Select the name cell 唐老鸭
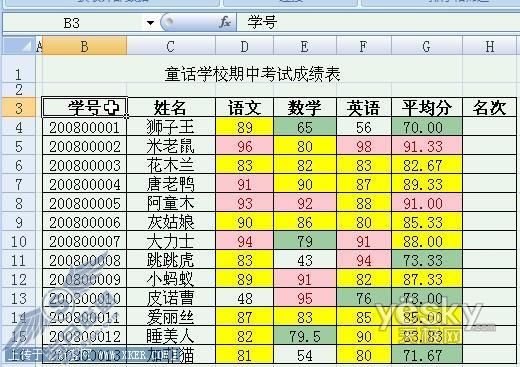520x367 pixels. pyautogui.click(x=171, y=184)
